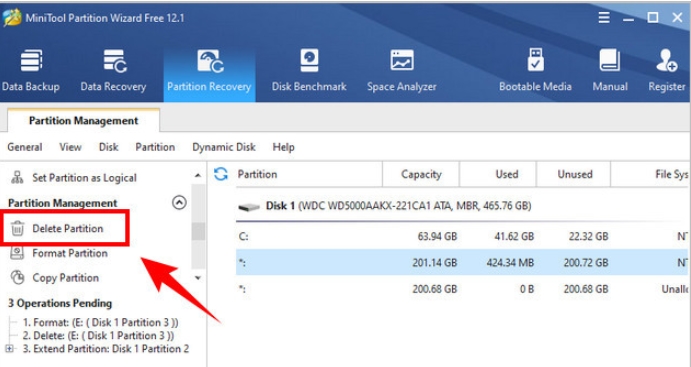Click the 3 Operations Pending heading

[x=60, y=303]
